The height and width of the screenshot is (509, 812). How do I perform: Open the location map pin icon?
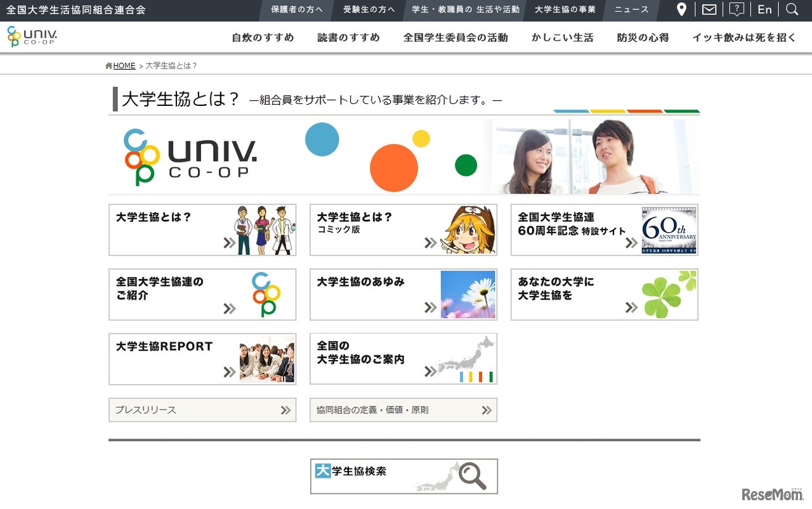tap(681, 10)
